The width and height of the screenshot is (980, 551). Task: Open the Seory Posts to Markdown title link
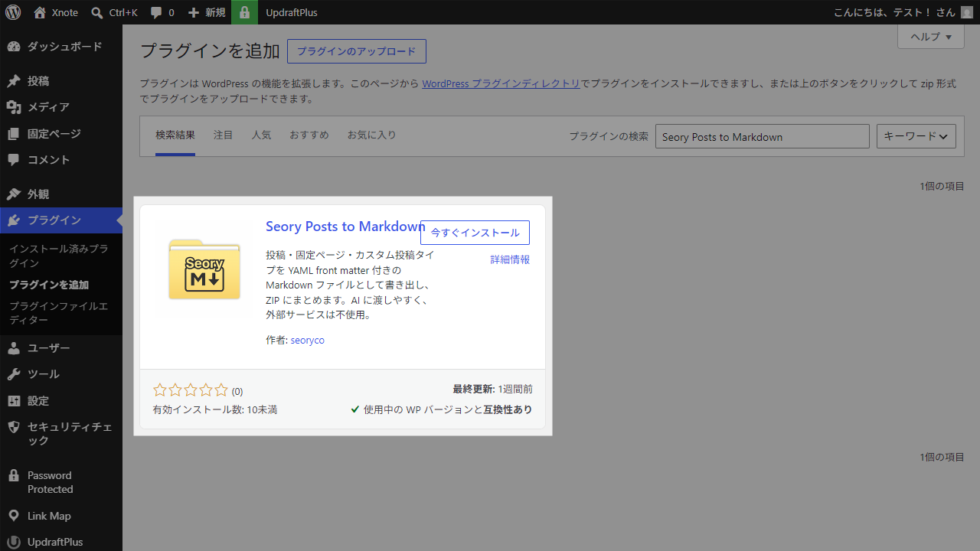[345, 227]
